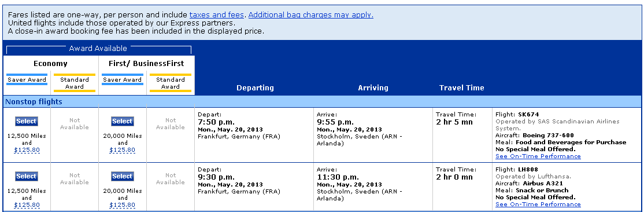The height and width of the screenshot is (212, 644).
Task: Sort by the Arriving column header
Action: pos(373,87)
